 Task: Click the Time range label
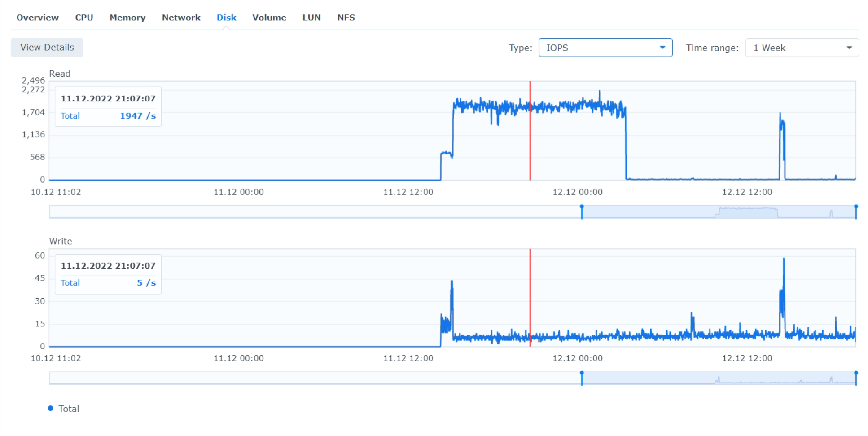pyautogui.click(x=712, y=48)
